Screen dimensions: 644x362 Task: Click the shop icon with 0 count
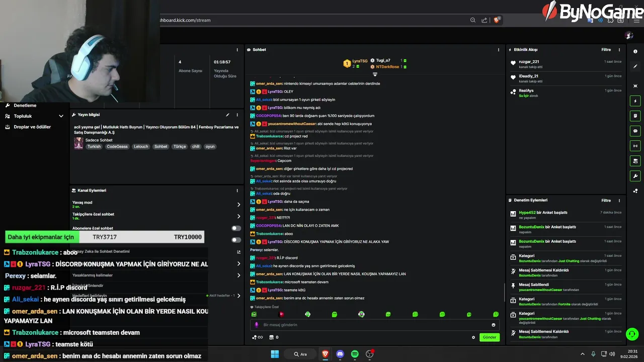274,337
